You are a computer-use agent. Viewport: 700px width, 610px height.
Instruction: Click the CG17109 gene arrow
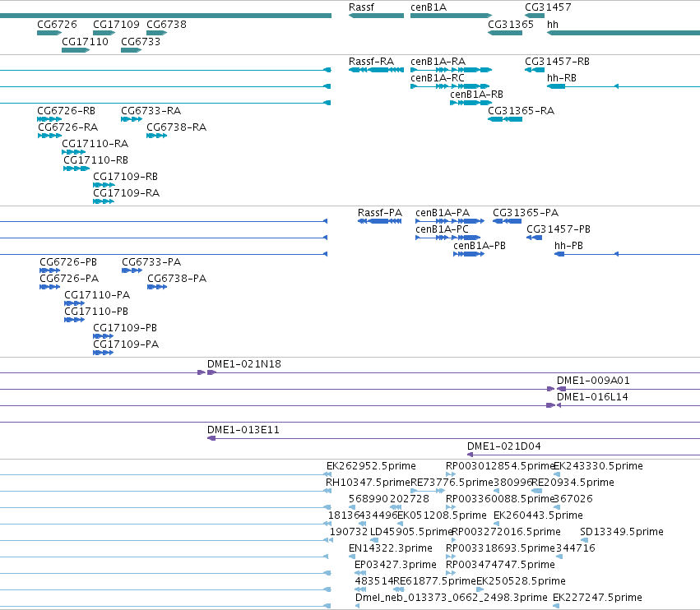click(104, 33)
